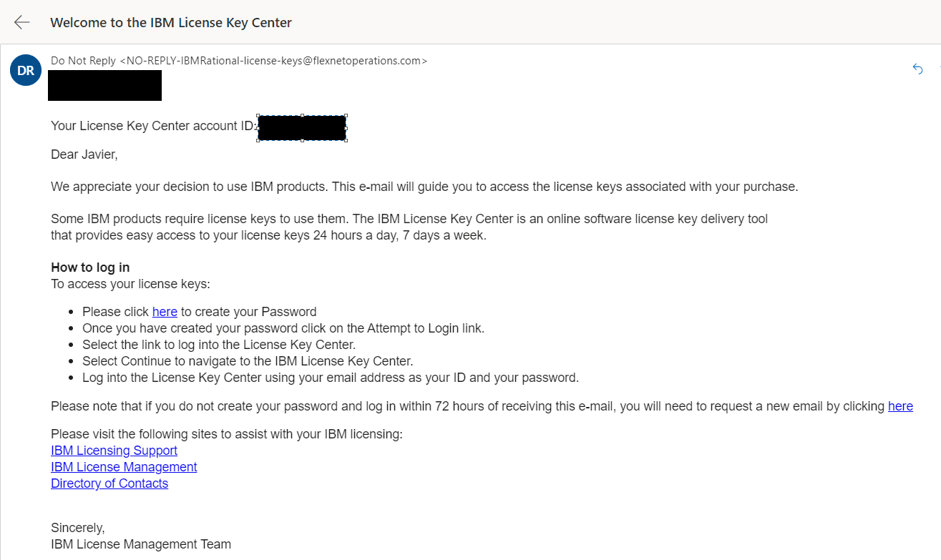Click the 'IBM License Management Team' signature
The image size is (941, 560).
[x=141, y=544]
